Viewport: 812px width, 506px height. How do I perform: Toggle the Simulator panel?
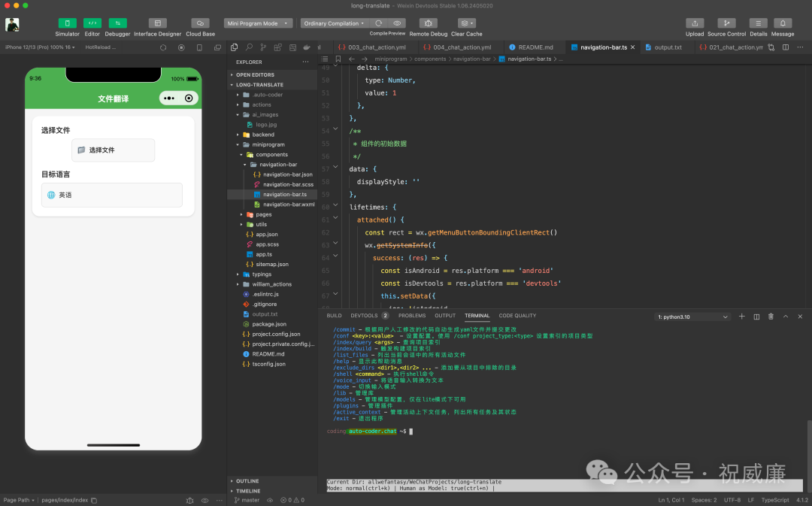point(68,23)
